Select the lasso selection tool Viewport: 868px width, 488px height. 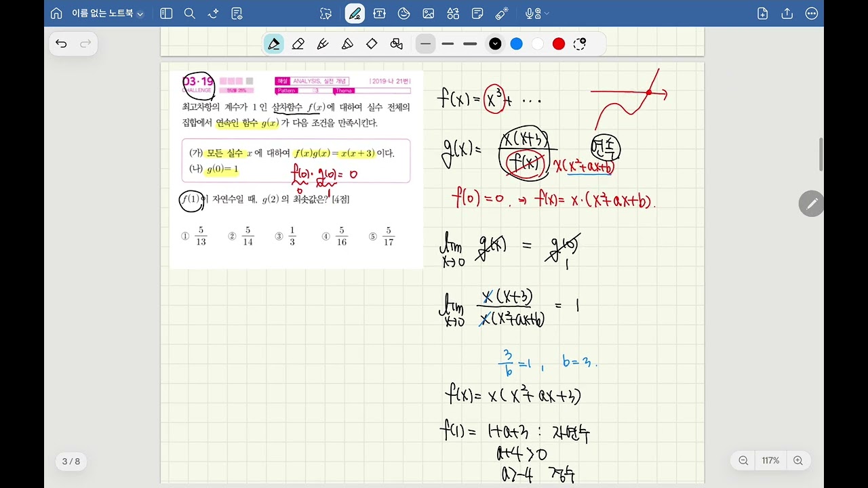click(x=326, y=14)
